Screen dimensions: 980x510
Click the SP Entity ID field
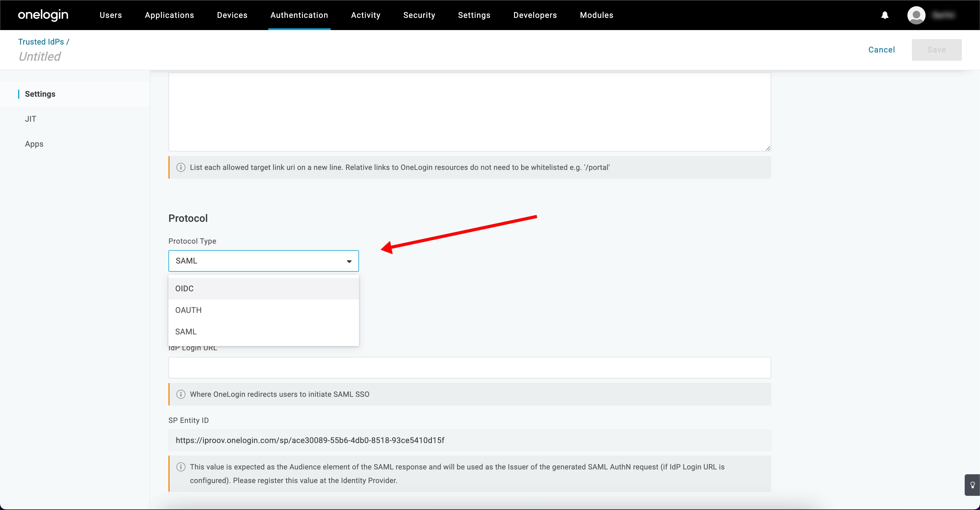click(470, 440)
